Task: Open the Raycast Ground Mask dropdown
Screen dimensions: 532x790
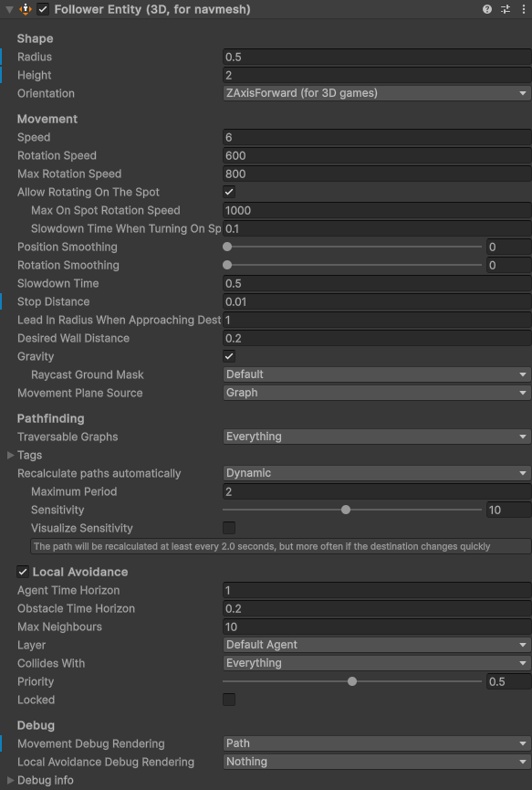Action: [x=377, y=374]
